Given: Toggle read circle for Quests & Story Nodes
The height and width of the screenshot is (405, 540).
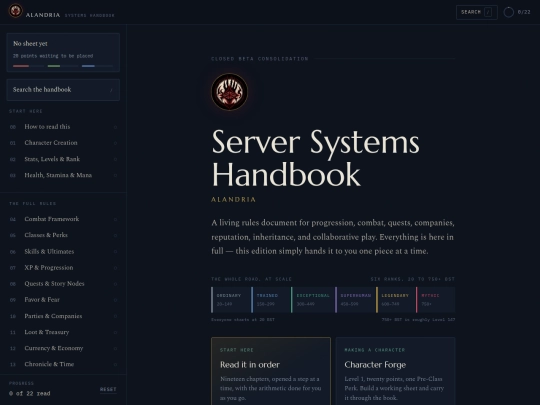Looking at the screenshot, I should (115, 284).
